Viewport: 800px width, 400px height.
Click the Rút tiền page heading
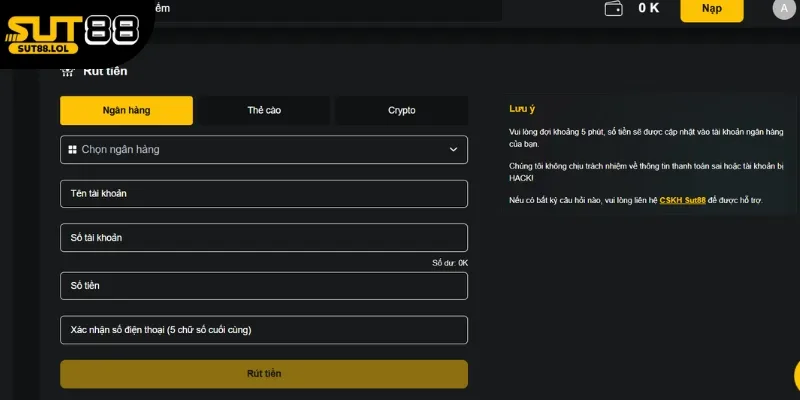[105, 71]
